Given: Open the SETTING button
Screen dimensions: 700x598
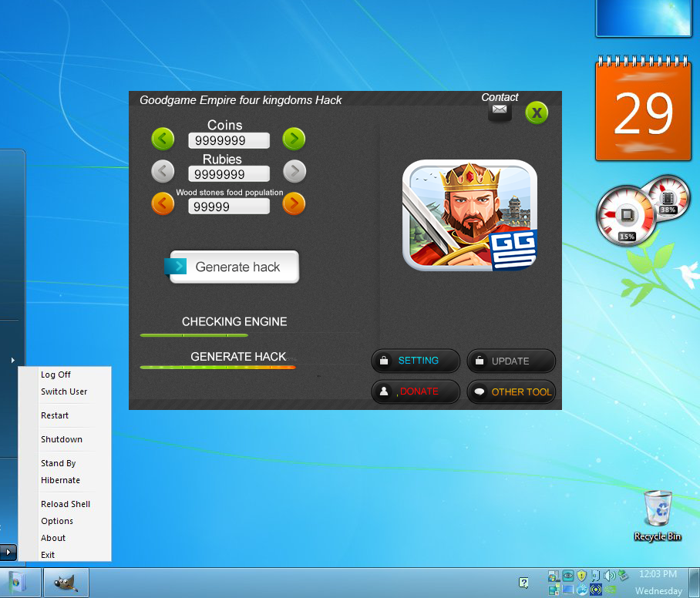Looking at the screenshot, I should pos(416,361).
